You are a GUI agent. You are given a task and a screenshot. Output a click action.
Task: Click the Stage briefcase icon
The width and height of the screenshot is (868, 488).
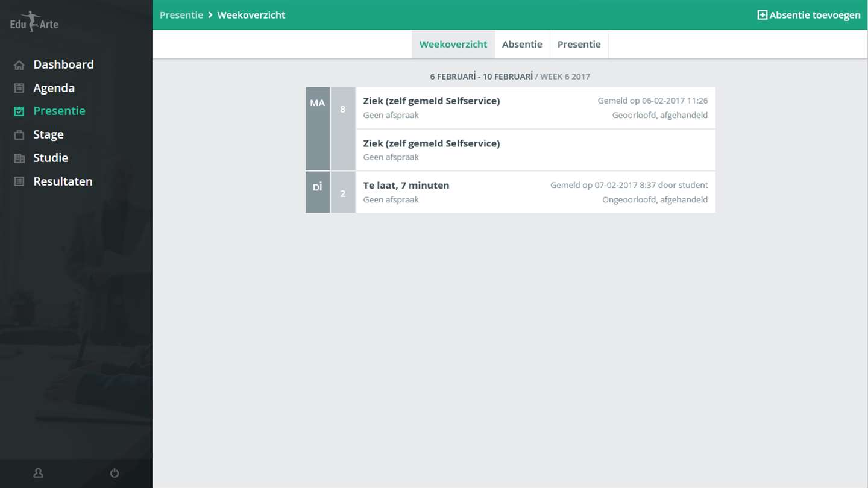point(19,135)
